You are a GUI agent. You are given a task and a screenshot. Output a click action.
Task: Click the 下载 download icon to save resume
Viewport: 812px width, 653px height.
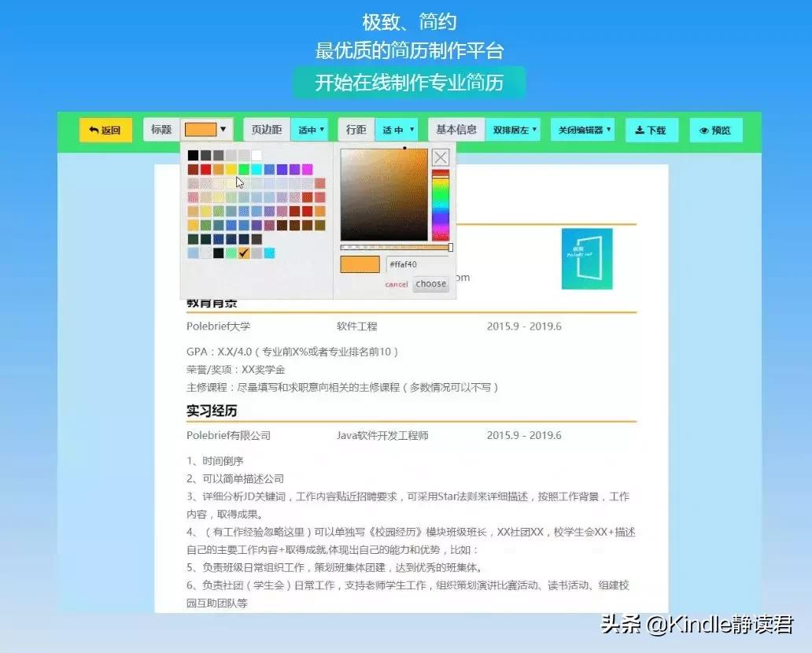click(x=651, y=129)
